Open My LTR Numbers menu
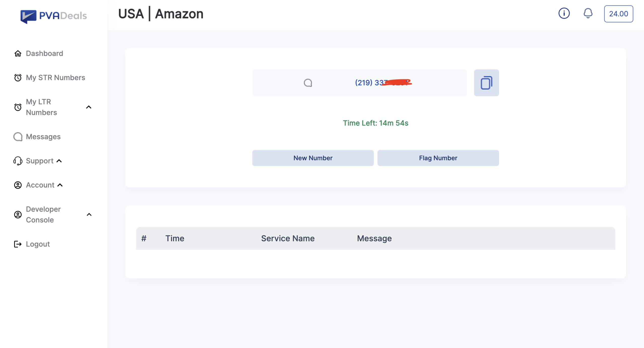Viewport: 644px width, 348px height. tap(42, 107)
